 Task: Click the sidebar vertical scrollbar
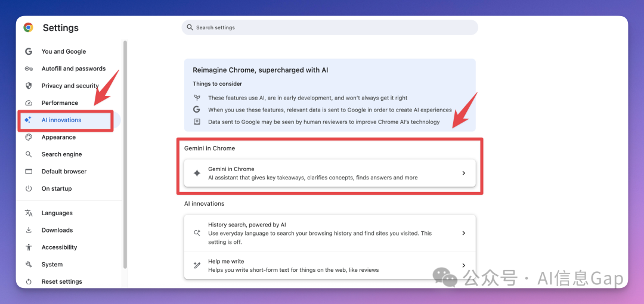tap(125, 154)
